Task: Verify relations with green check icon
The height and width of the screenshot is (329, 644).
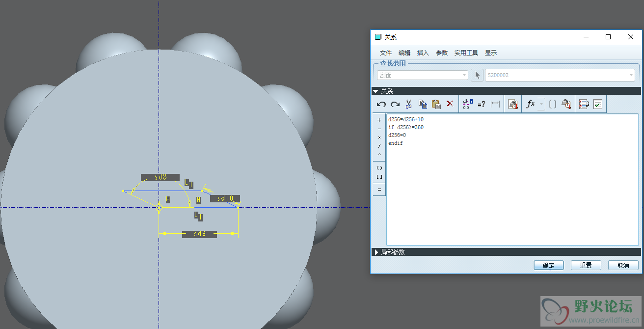Action: 597,104
